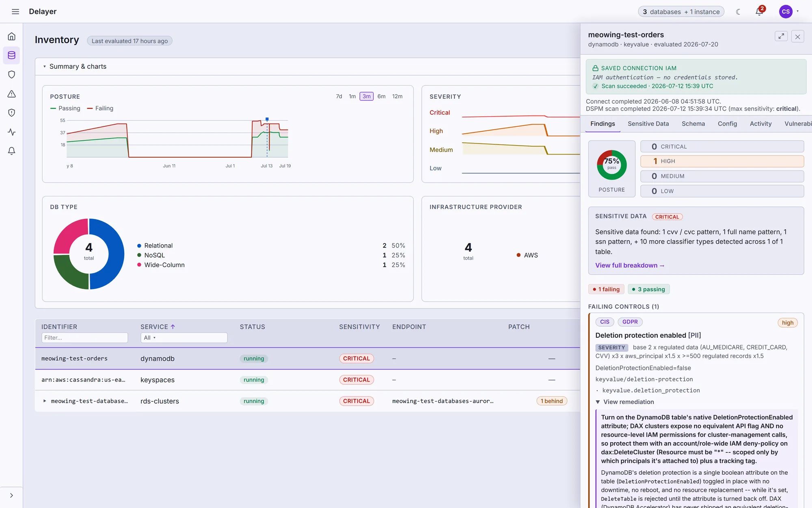812x508 pixels.
Task: Toggle dark mode moon icon
Action: pos(739,12)
